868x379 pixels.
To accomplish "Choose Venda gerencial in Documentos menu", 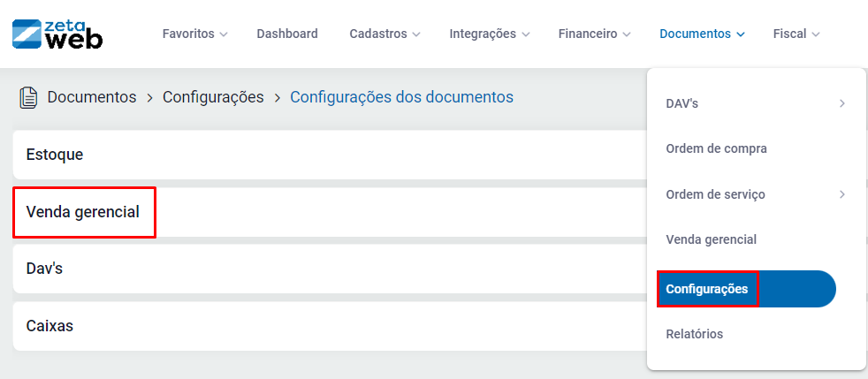I will click(711, 239).
